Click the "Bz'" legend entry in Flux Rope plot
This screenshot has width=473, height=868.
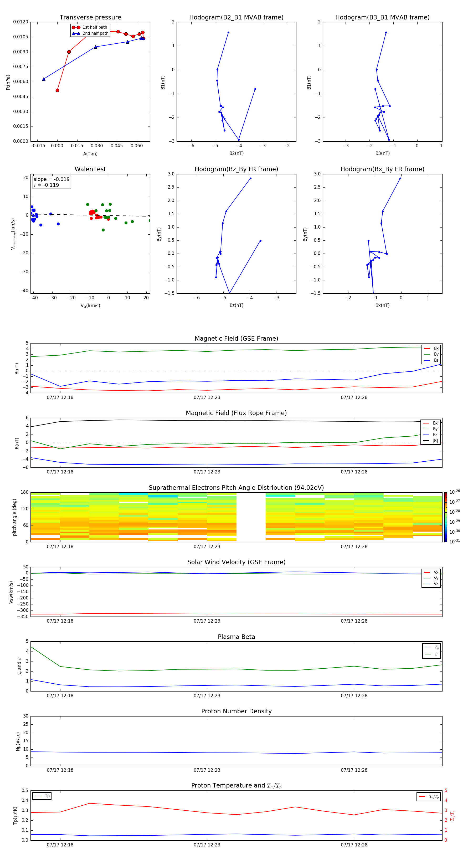431,435
